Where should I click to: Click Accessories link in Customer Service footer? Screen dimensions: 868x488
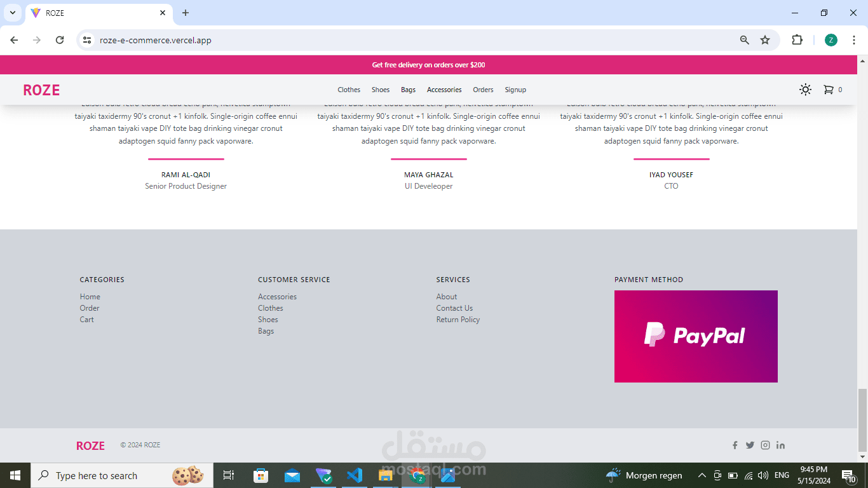point(277,297)
